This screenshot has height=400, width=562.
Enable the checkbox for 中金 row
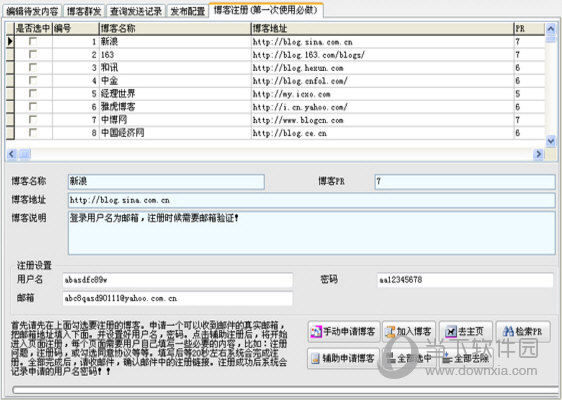(33, 80)
